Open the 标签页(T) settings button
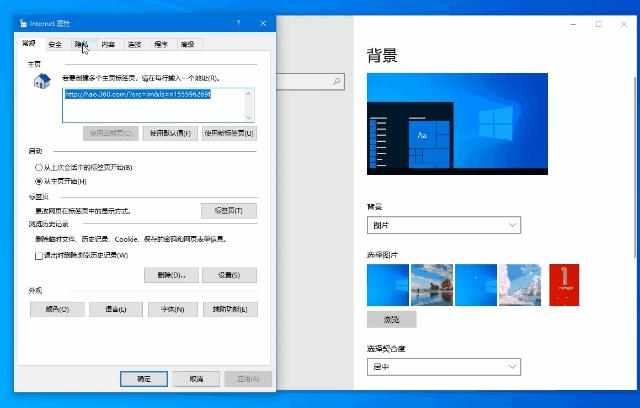640x408 pixels. 229,211
